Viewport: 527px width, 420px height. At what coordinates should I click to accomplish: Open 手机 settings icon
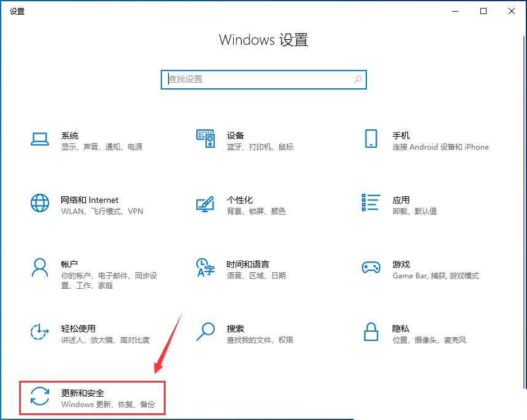pos(371,139)
